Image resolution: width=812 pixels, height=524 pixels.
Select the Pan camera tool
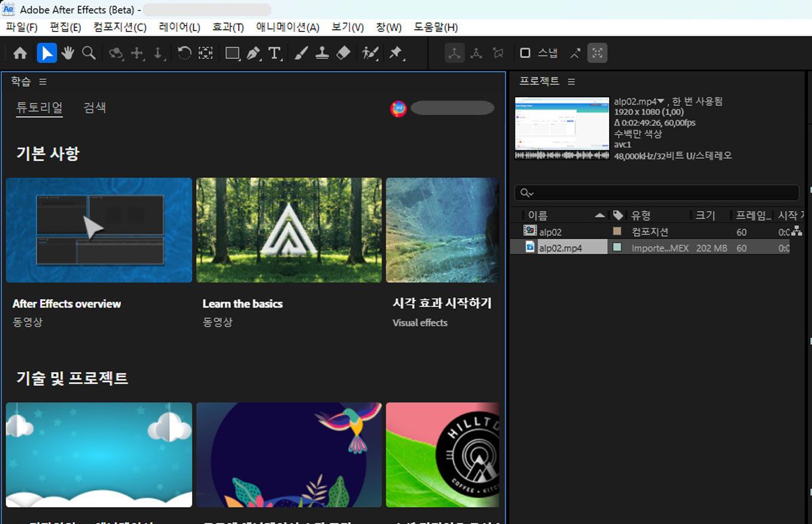(x=137, y=53)
